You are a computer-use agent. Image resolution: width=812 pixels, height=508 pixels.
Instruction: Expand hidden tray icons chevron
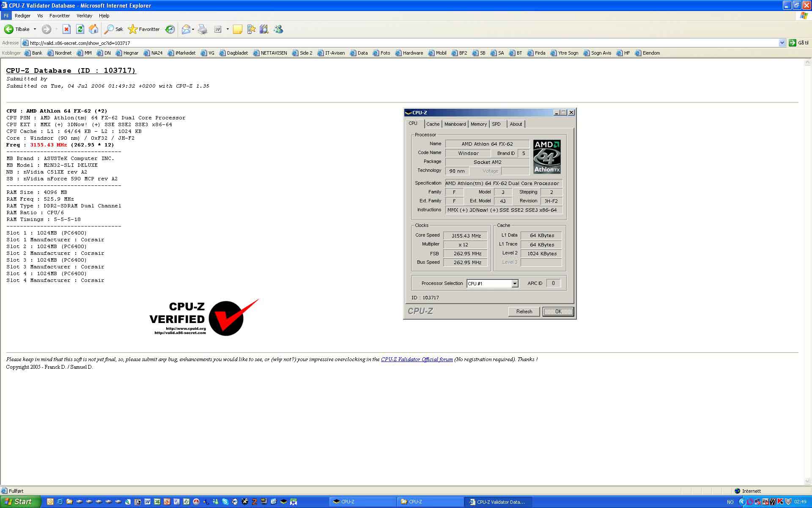742,502
